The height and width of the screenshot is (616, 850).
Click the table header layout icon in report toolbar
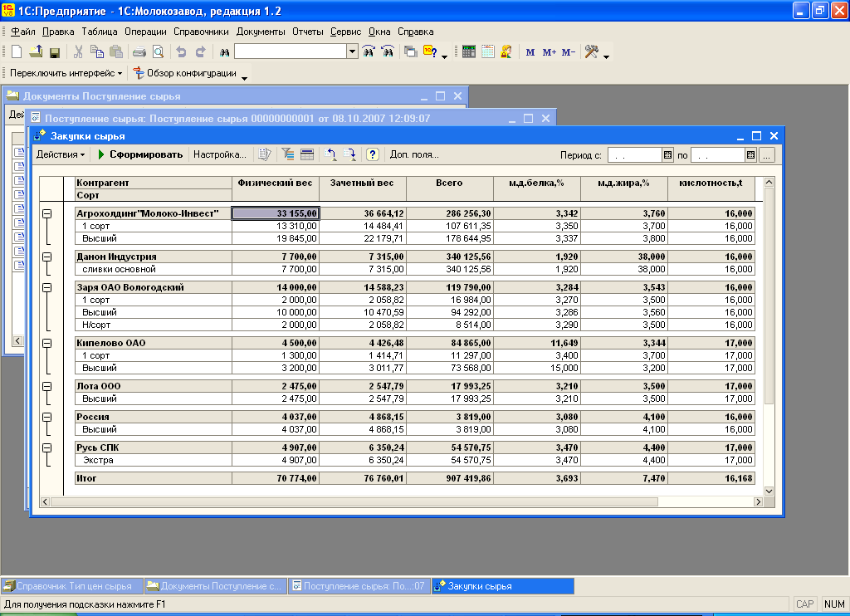tap(307, 154)
